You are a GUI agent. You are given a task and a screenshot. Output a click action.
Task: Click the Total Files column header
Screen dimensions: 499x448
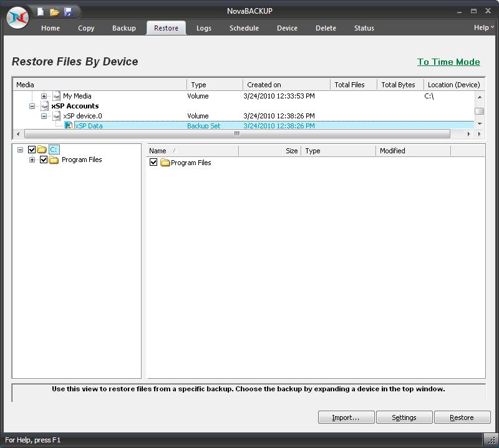(x=354, y=85)
